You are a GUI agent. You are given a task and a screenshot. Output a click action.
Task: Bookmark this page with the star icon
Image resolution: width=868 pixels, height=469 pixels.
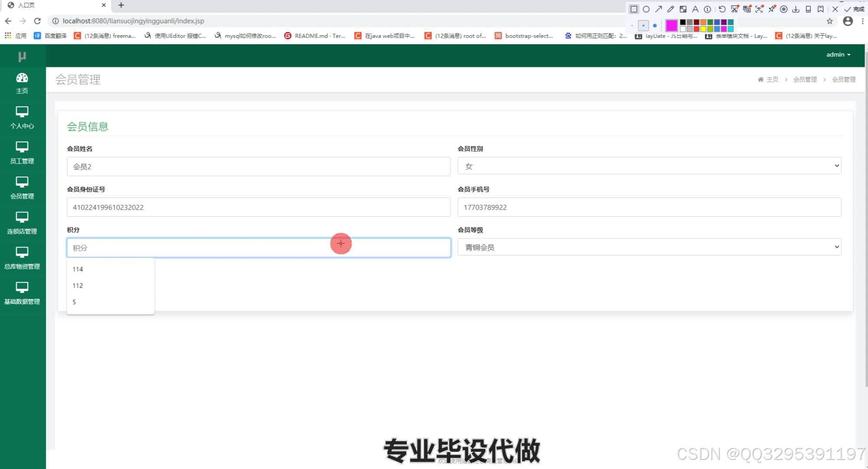(x=829, y=21)
